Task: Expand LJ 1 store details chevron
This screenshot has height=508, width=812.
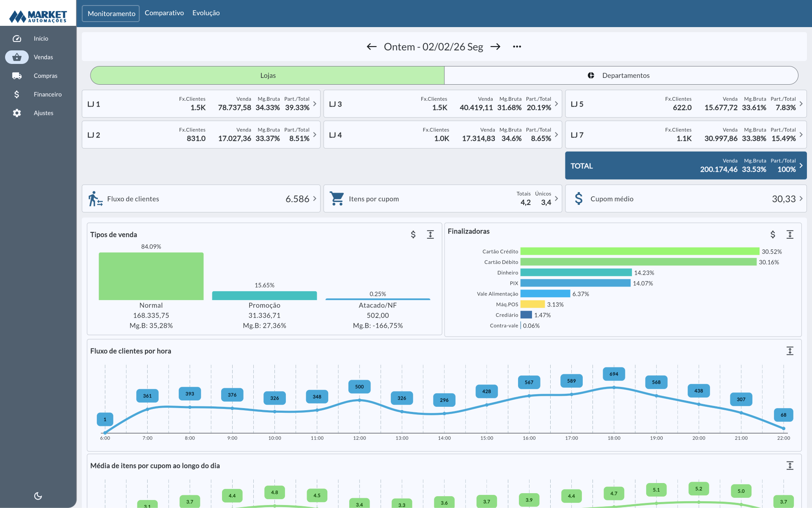Action: pos(315,104)
